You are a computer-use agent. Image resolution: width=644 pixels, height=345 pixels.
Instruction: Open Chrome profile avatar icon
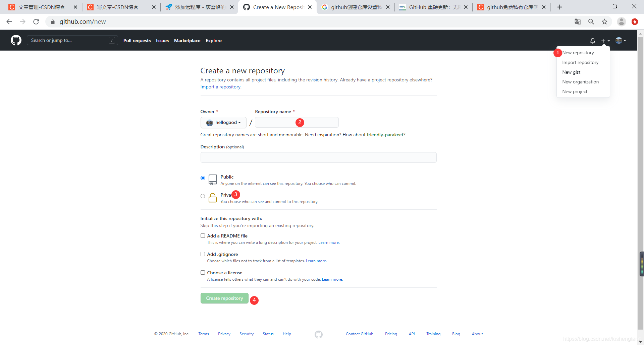click(x=621, y=22)
